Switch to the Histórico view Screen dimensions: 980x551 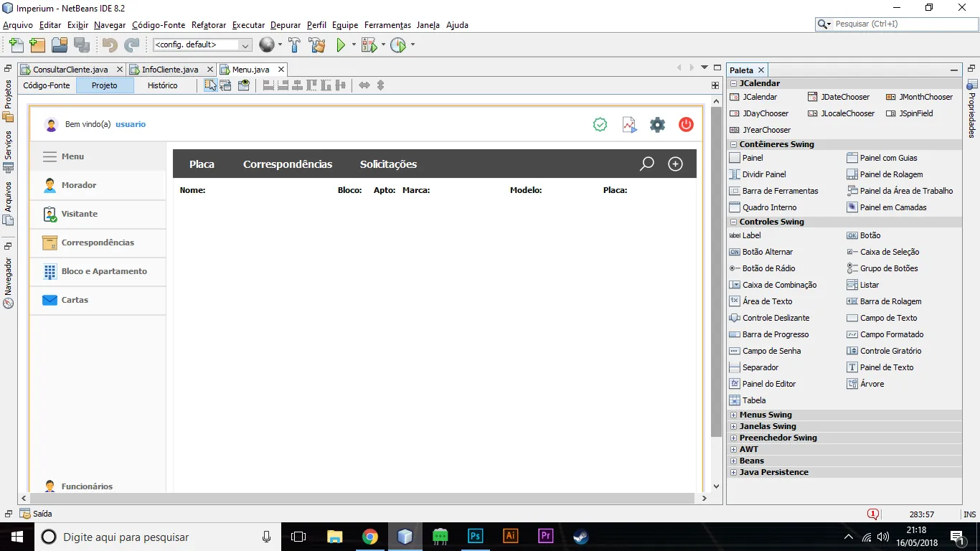tap(162, 85)
